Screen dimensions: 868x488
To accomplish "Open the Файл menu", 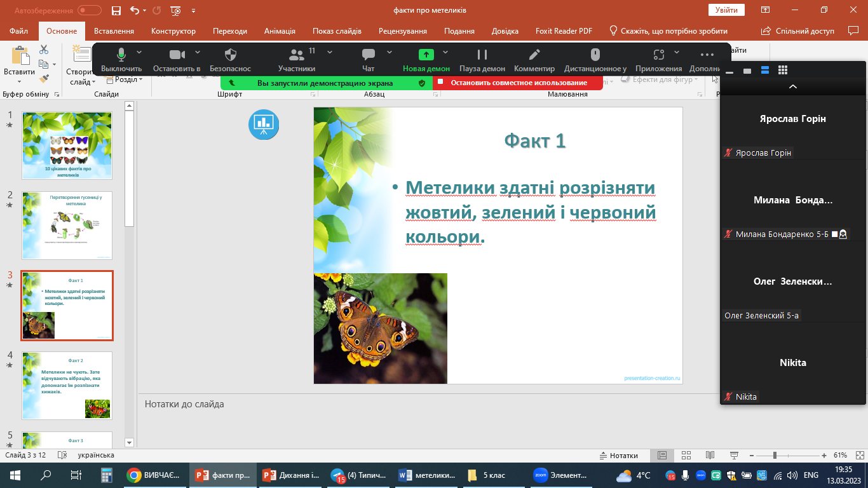I will (x=19, y=31).
